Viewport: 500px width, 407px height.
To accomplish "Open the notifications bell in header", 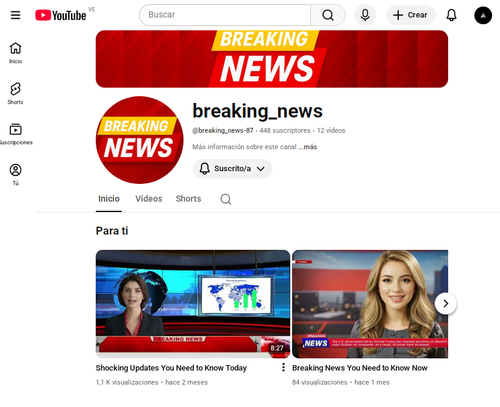I will 451,15.
